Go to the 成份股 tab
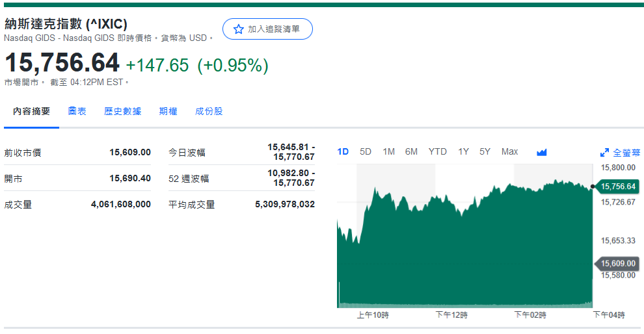The image size is (644, 334). coord(209,111)
